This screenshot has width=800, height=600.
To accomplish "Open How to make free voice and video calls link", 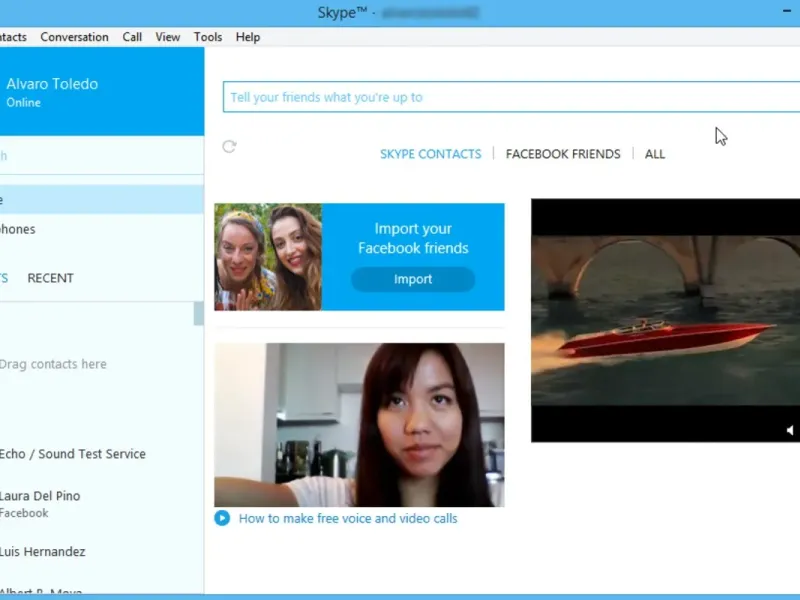I will (348, 518).
